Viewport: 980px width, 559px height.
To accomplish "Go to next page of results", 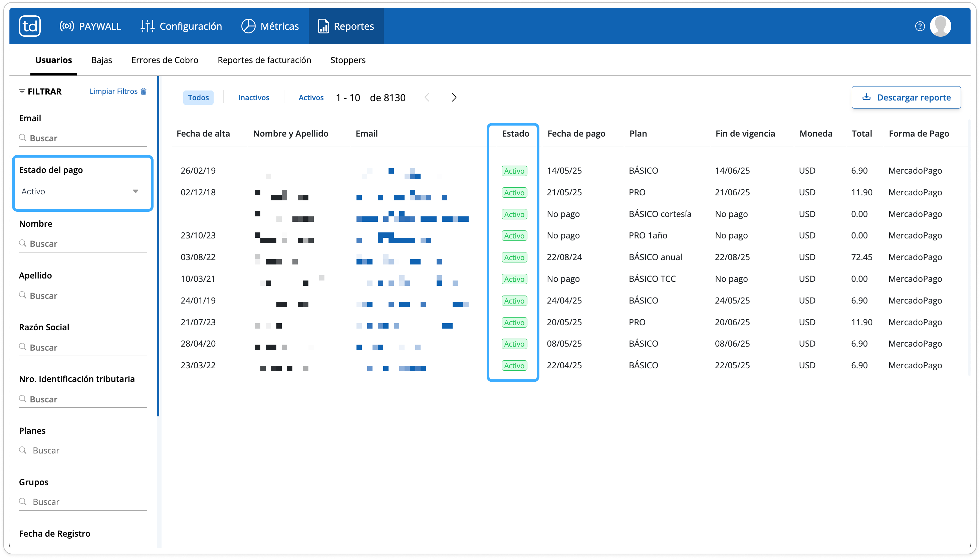I will coord(454,98).
